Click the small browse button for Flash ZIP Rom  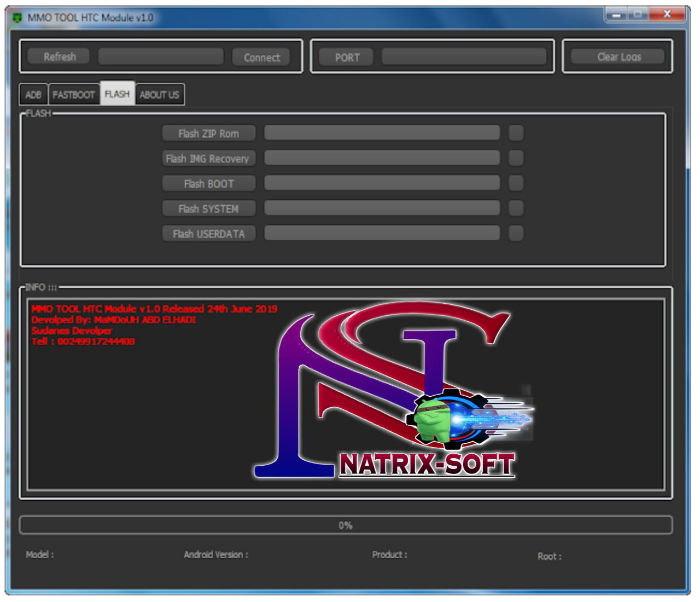[x=516, y=133]
